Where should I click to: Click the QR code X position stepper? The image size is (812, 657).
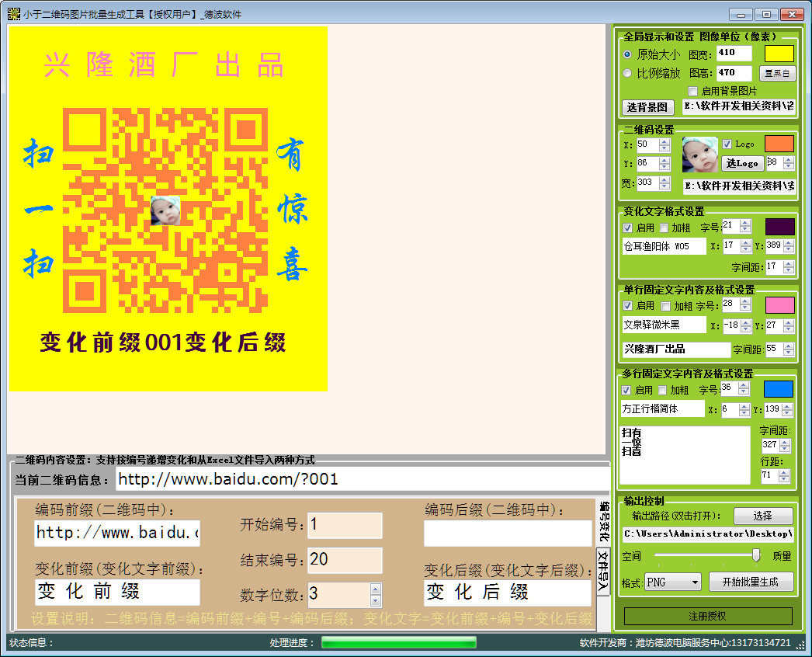665,144
